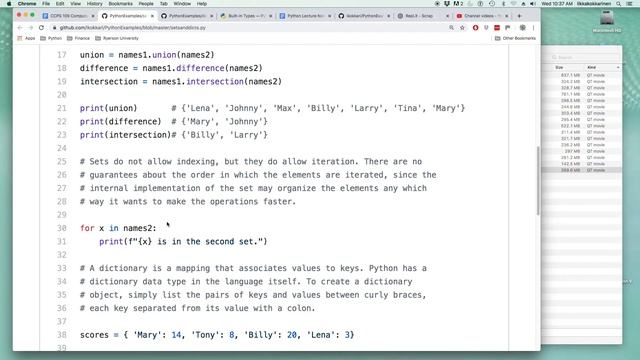Image resolution: width=640 pixels, height=360 pixels.
Task: Click the menu bar clock Wed 10:37 AM
Action: pyautogui.click(x=557, y=4)
